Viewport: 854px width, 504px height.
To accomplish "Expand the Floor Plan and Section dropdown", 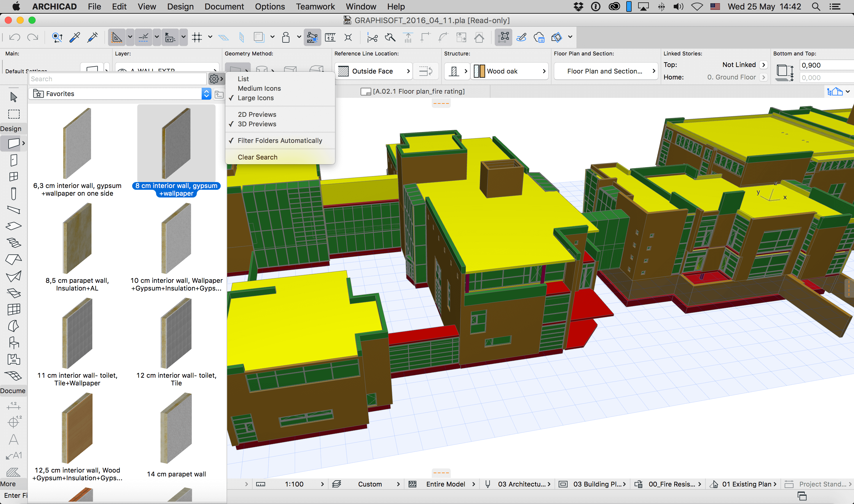I will coord(605,71).
